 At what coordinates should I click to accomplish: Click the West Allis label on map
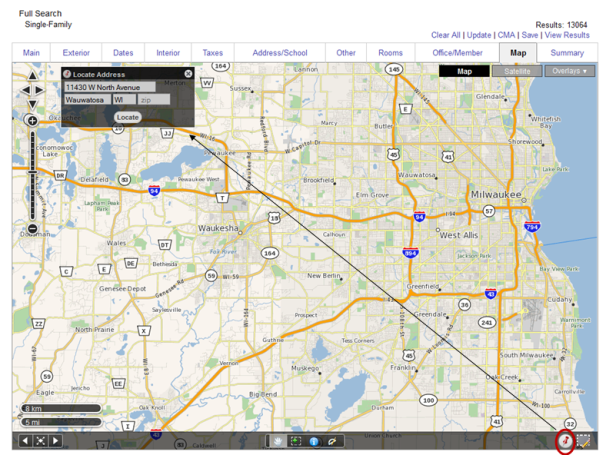pyautogui.click(x=459, y=235)
